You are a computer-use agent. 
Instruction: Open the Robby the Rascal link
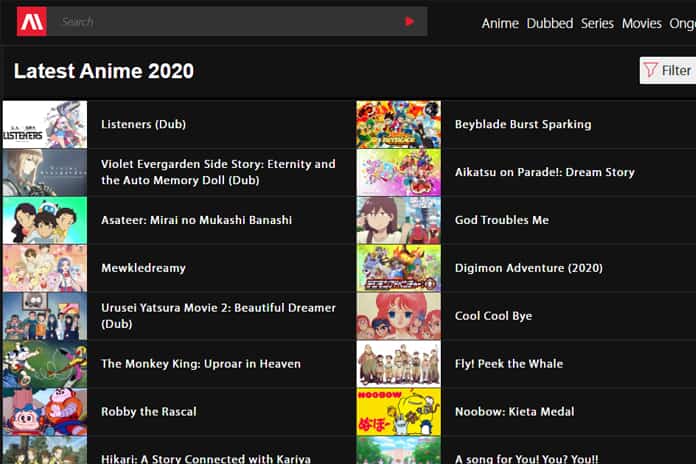click(x=149, y=412)
